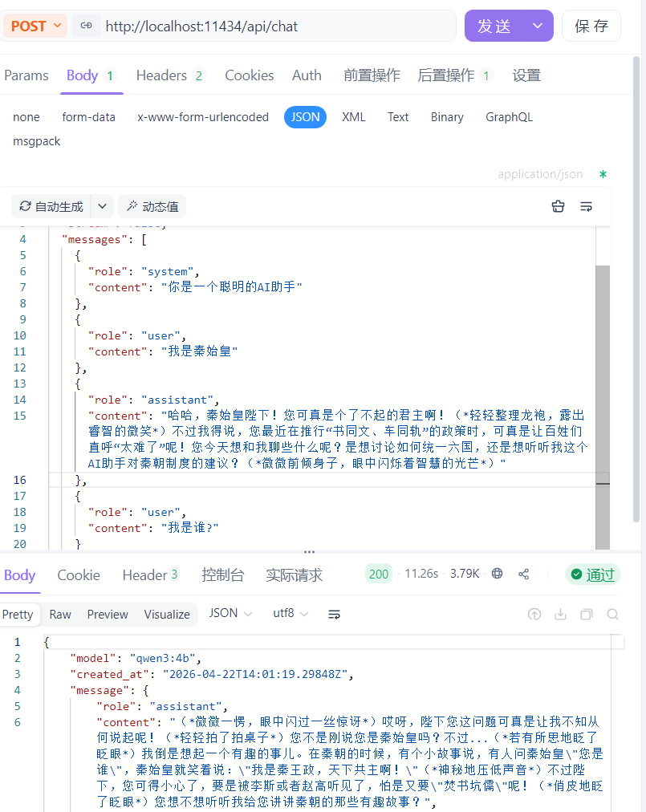Click the three-dot panel divider handle

coord(309,551)
